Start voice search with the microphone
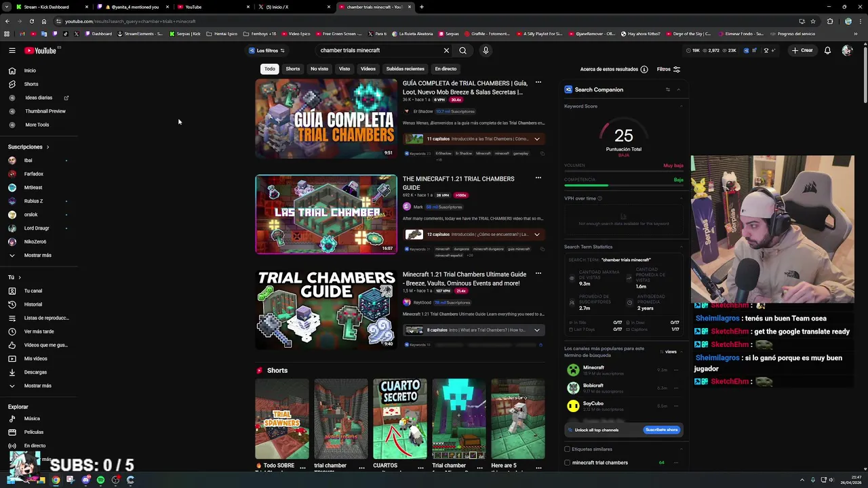This screenshot has width=868, height=488. 486,50
